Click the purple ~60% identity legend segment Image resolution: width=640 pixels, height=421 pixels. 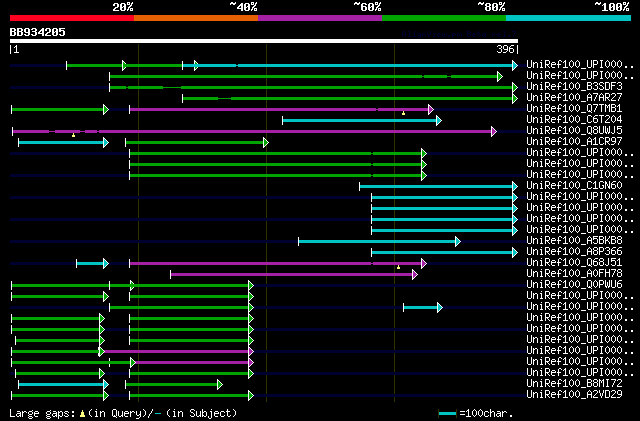320,18
